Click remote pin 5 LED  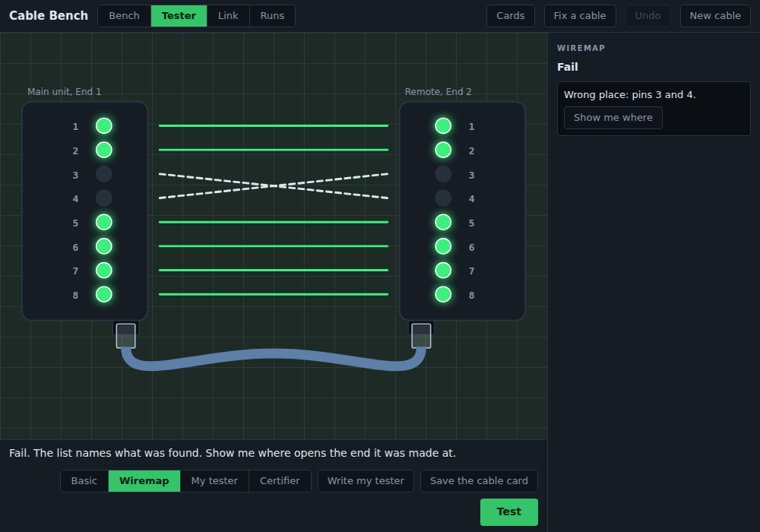(443, 223)
